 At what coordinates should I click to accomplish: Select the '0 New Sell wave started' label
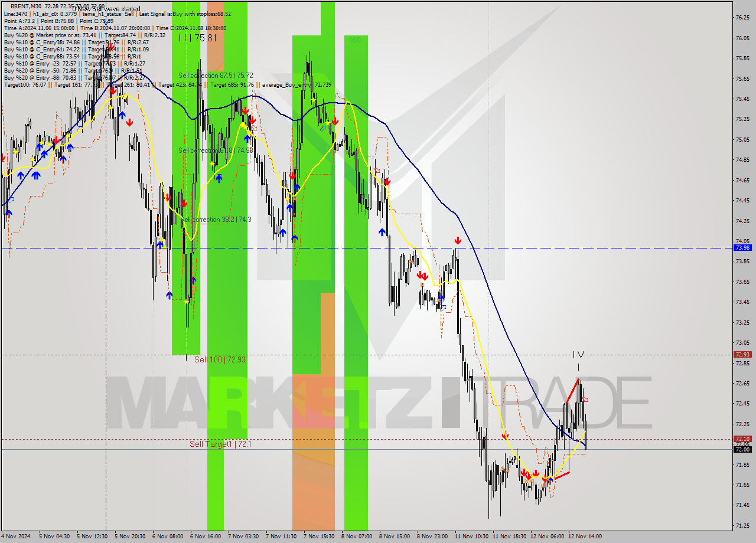(x=106, y=9)
